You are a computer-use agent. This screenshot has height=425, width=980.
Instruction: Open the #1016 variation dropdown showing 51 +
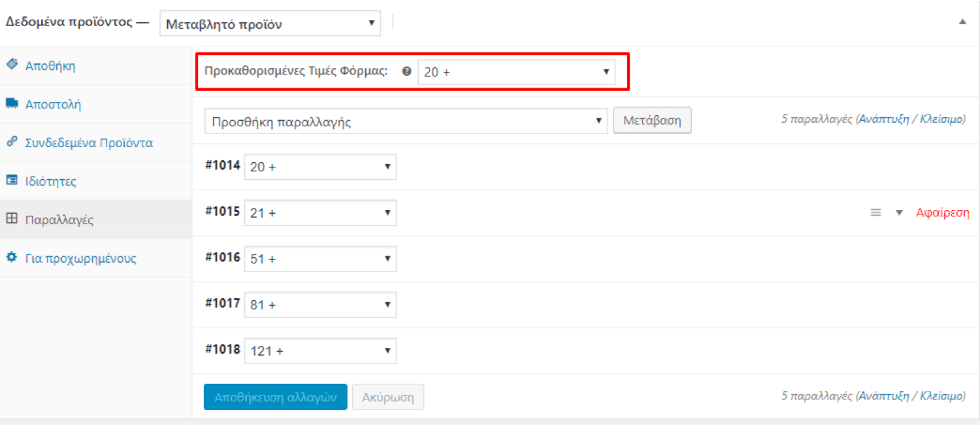(x=320, y=259)
